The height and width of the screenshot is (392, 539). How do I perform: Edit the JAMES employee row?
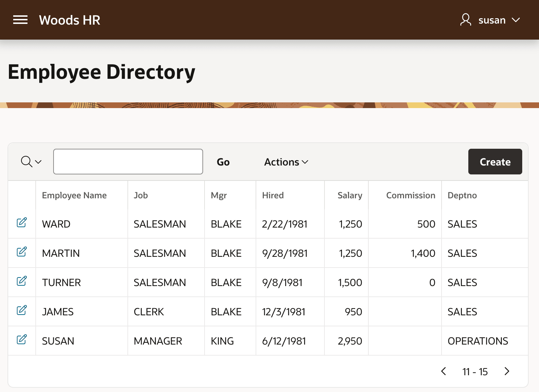point(22,310)
